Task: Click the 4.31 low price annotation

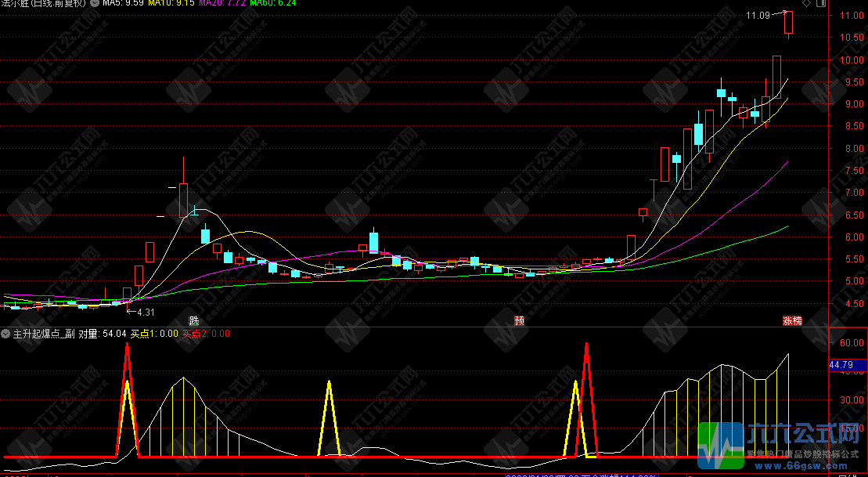Action: pos(146,312)
